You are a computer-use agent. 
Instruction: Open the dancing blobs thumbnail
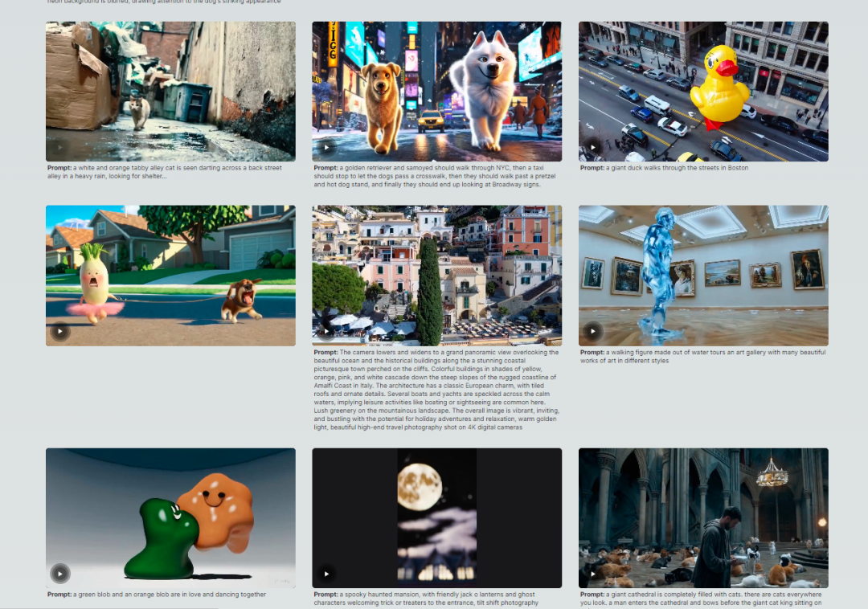click(170, 518)
